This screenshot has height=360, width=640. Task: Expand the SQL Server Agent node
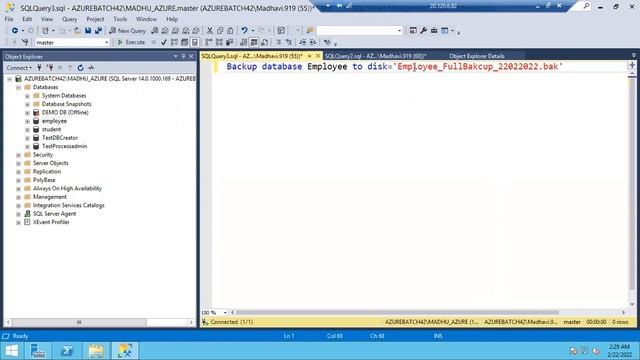[18, 214]
